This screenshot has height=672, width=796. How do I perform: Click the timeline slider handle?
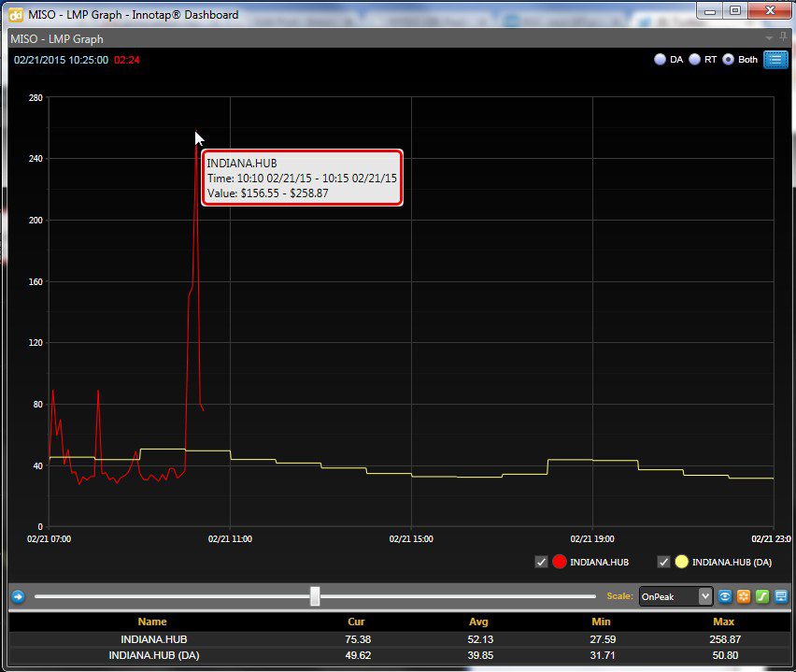tap(315, 596)
